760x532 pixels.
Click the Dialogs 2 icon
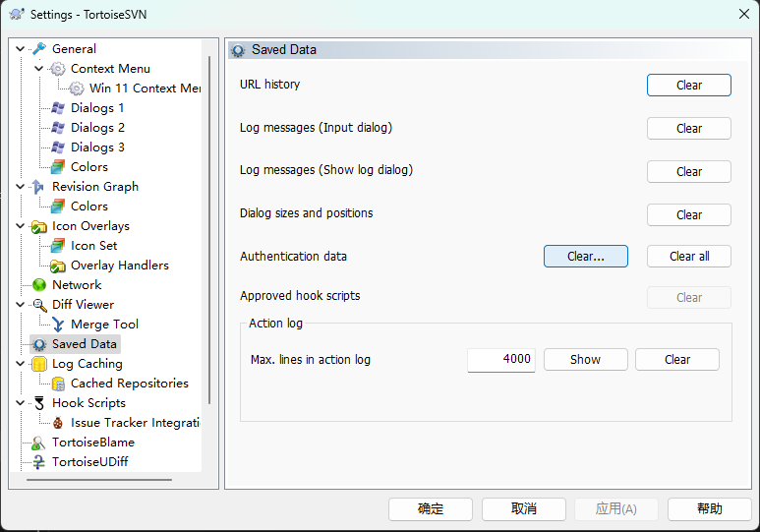(x=58, y=128)
